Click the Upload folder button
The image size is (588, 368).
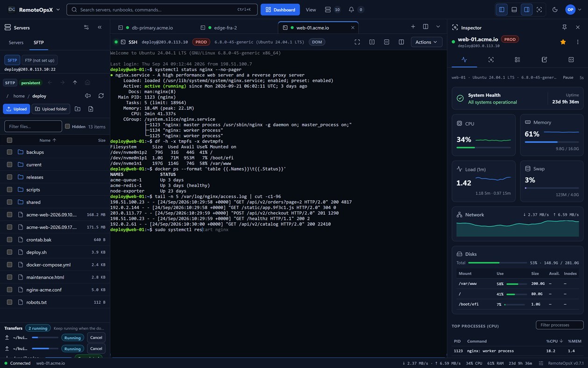[50, 109]
